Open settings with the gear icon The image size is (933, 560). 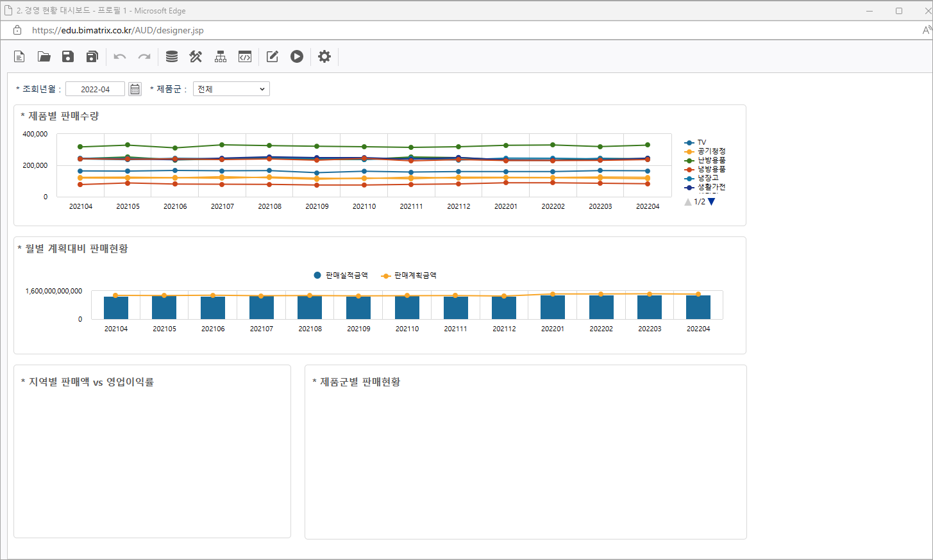(x=324, y=56)
